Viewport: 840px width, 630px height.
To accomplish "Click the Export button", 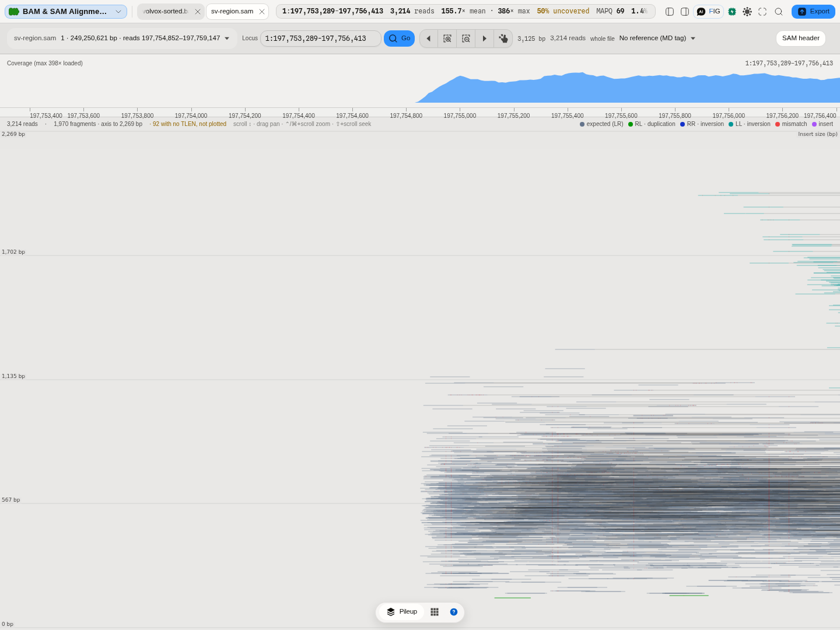I will point(813,12).
